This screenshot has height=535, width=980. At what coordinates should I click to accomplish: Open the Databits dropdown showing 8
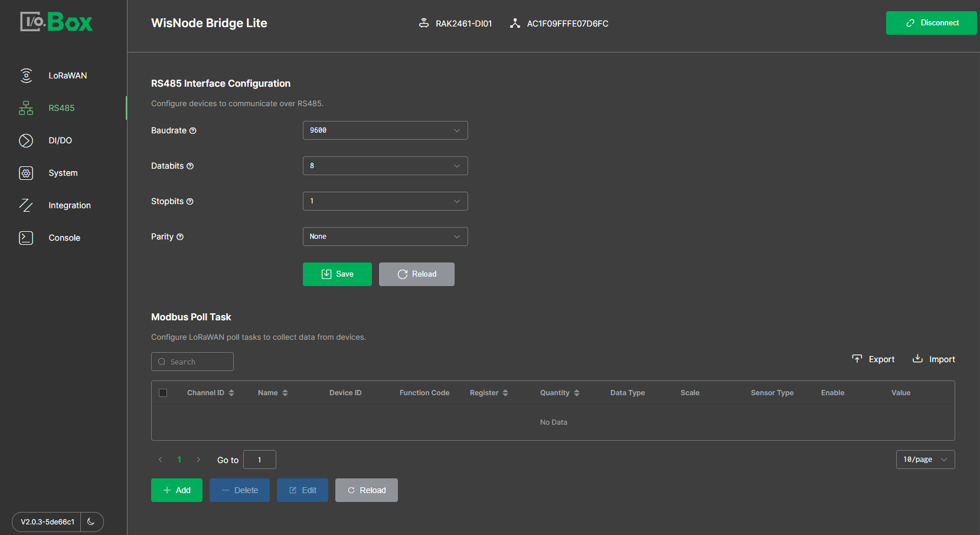(x=386, y=166)
